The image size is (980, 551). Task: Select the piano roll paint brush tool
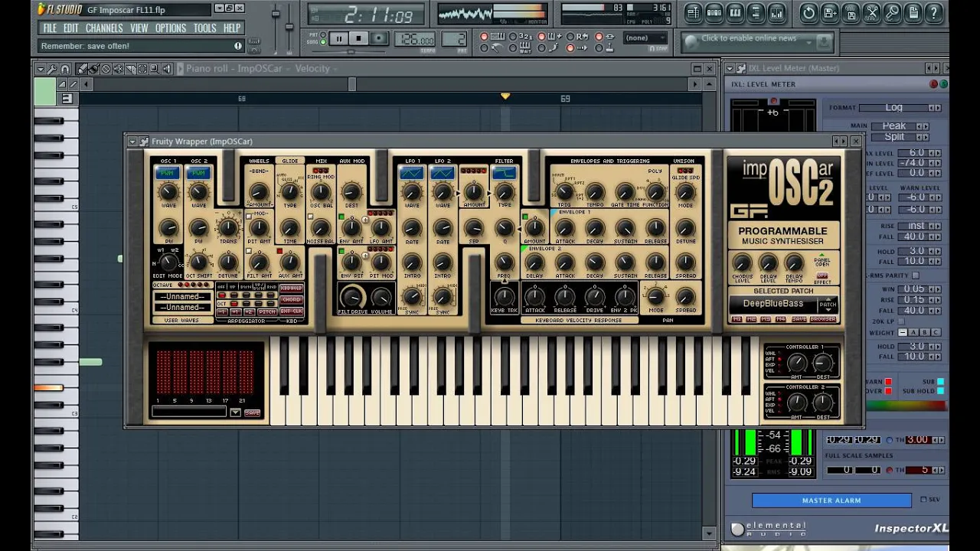coord(93,69)
